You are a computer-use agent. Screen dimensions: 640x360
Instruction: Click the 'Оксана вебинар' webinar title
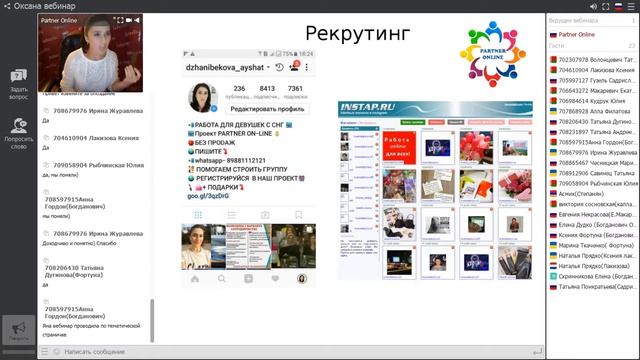coord(44,6)
